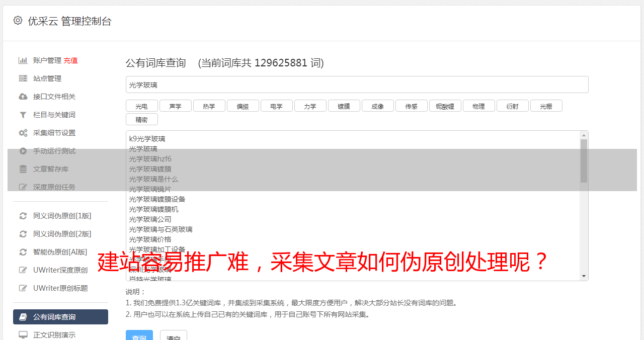The width and height of the screenshot is (644, 340).
Task: Click the cloud upload icon for 接口文件相关
Action: coord(23,97)
